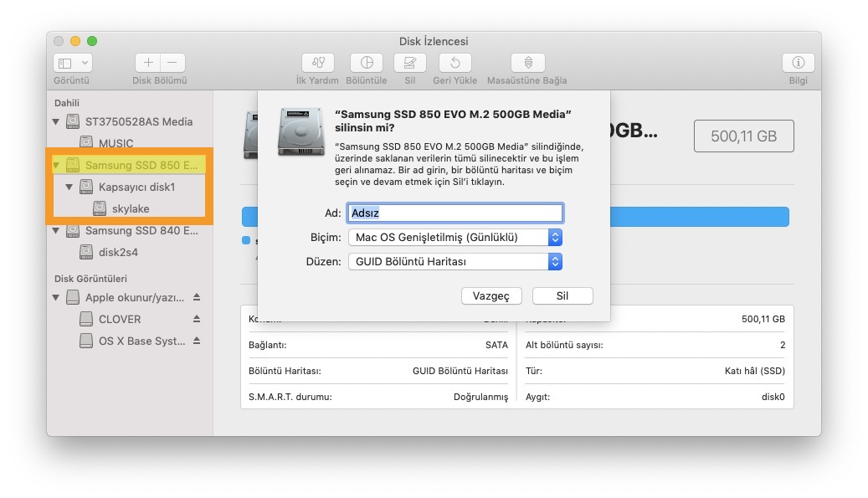Image resolution: width=868 pixels, height=498 pixels.
Task: Click the Ad name text field
Action: tap(455, 213)
